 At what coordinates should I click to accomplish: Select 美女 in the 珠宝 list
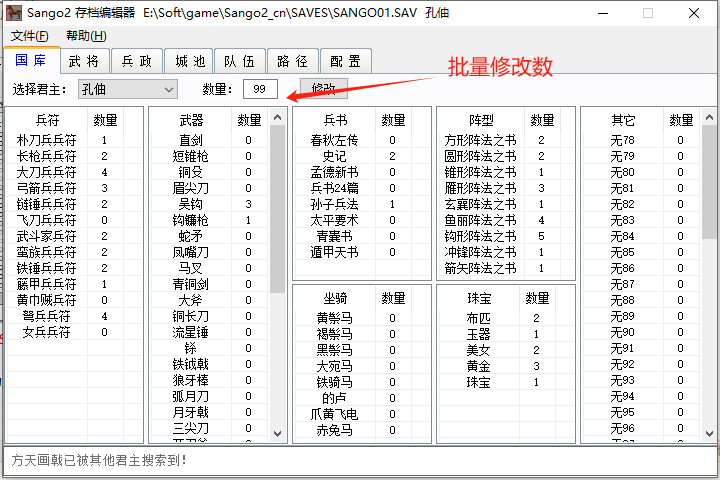(x=479, y=350)
